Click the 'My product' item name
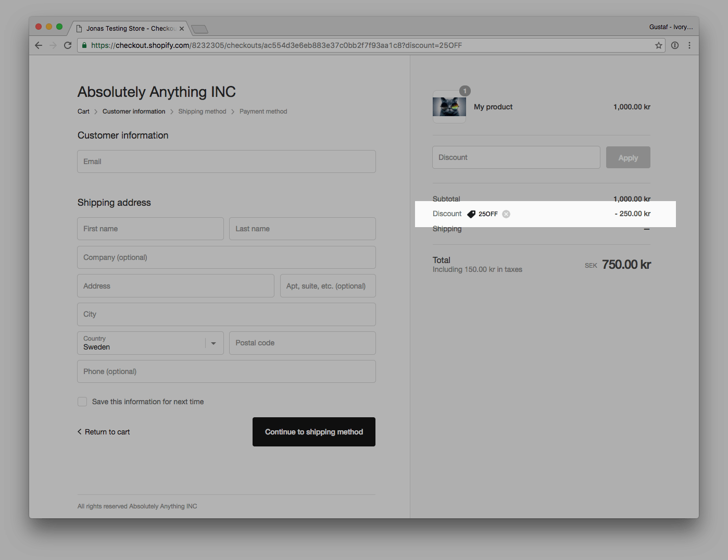Viewport: 728px width, 560px height. [x=493, y=107]
